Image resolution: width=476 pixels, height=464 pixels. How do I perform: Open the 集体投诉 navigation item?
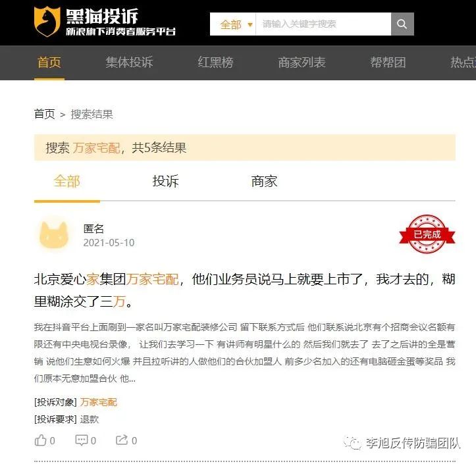click(x=129, y=63)
